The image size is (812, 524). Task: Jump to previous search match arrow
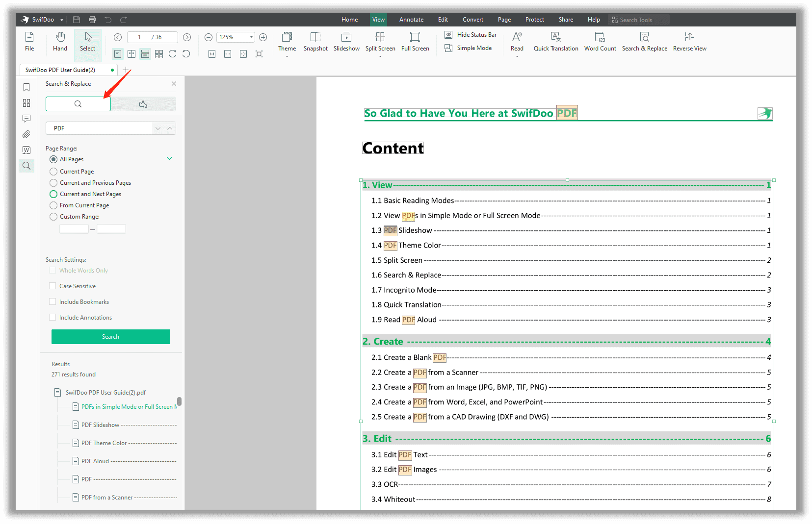click(170, 128)
